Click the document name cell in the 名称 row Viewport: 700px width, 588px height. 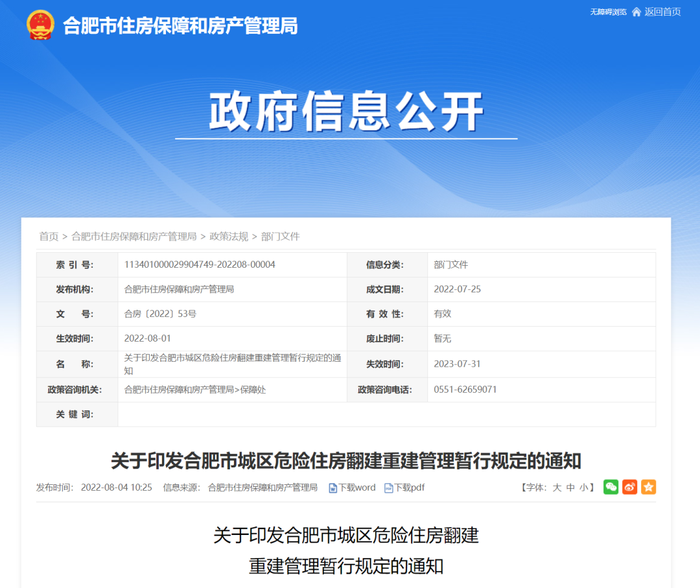click(233, 364)
